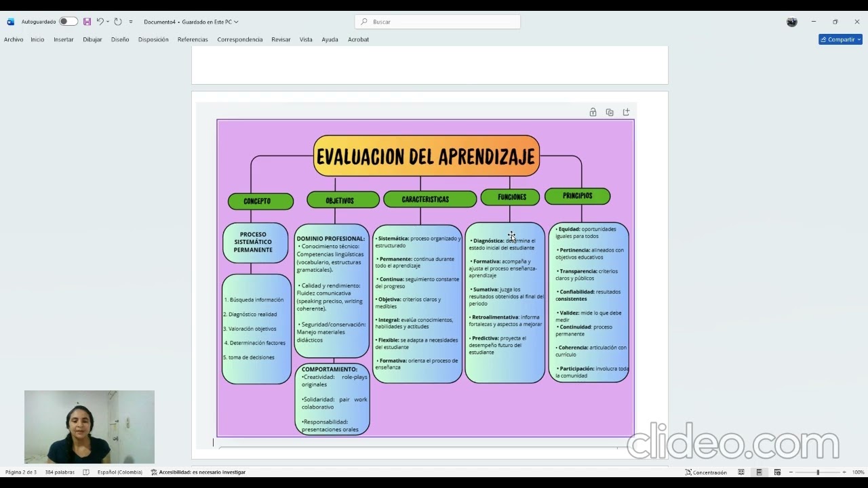
Task: Undo the last action
Action: tap(100, 22)
